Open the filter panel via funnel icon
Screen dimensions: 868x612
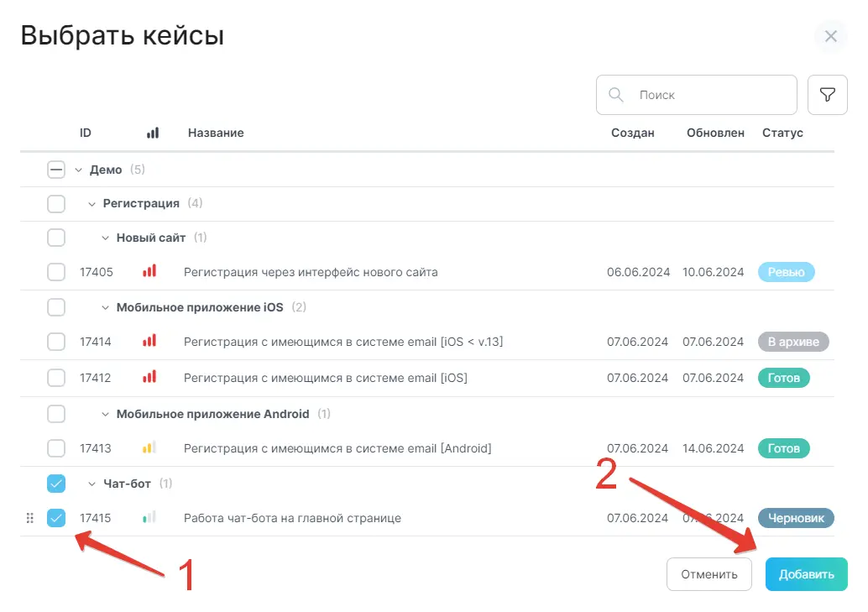(827, 95)
